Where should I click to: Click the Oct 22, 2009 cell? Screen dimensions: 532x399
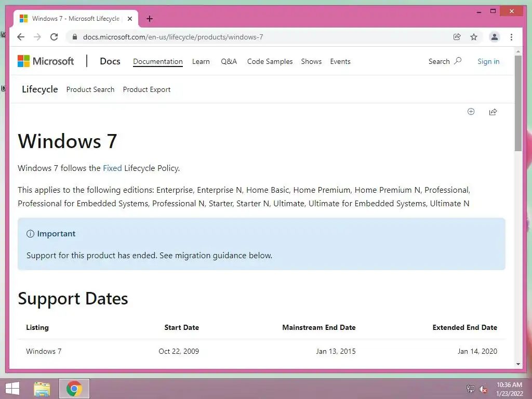click(179, 351)
